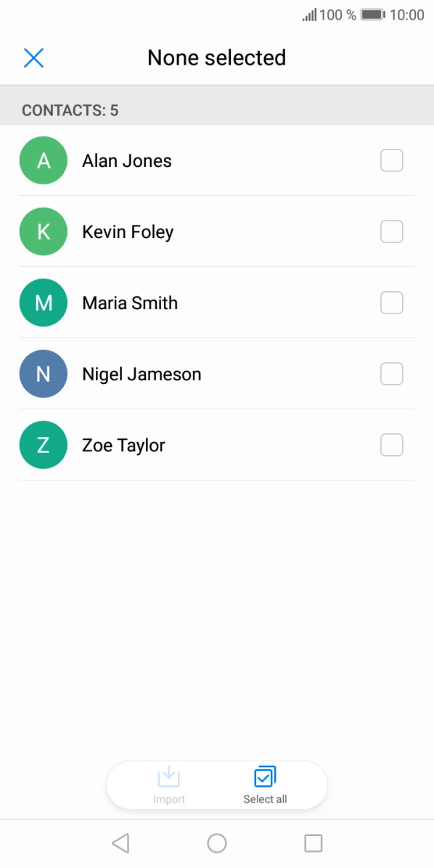Image resolution: width=434 pixels, height=868 pixels.
Task: Enable the checkbox for Zoe Taylor
Action: tap(391, 444)
